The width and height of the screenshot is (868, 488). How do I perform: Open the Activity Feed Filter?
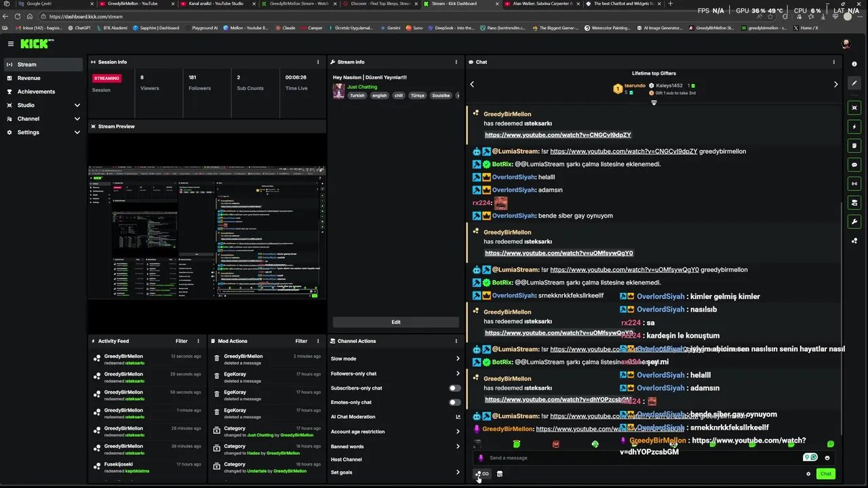pos(182,341)
